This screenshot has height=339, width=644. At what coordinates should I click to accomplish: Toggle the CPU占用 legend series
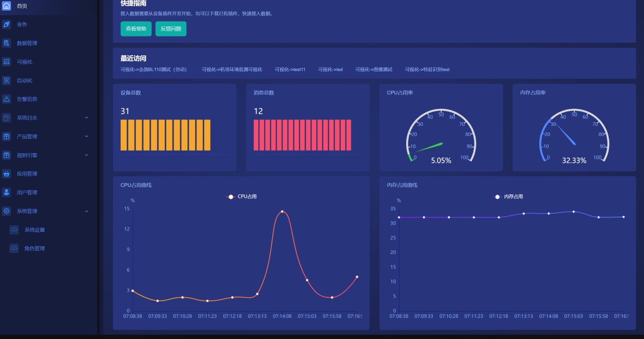point(242,197)
